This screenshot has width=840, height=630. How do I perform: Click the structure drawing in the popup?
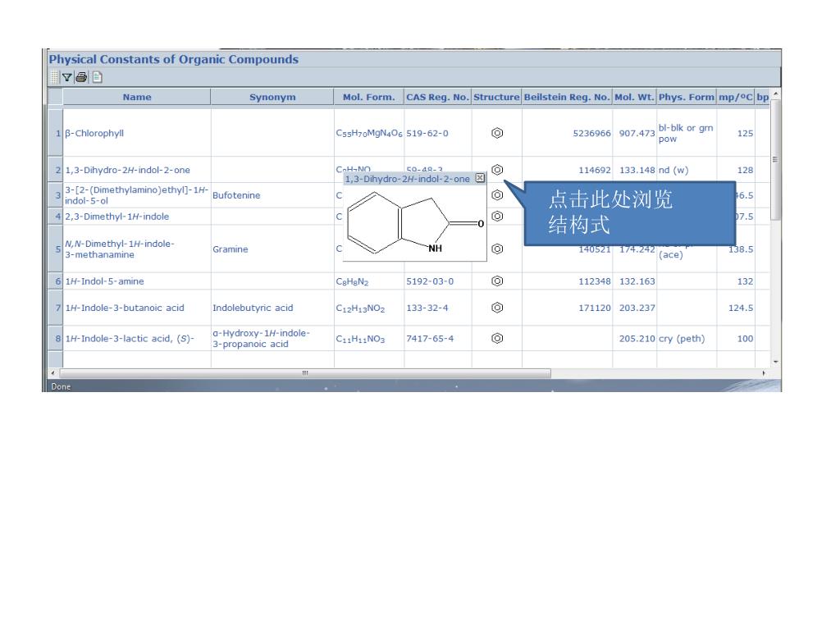(x=415, y=223)
